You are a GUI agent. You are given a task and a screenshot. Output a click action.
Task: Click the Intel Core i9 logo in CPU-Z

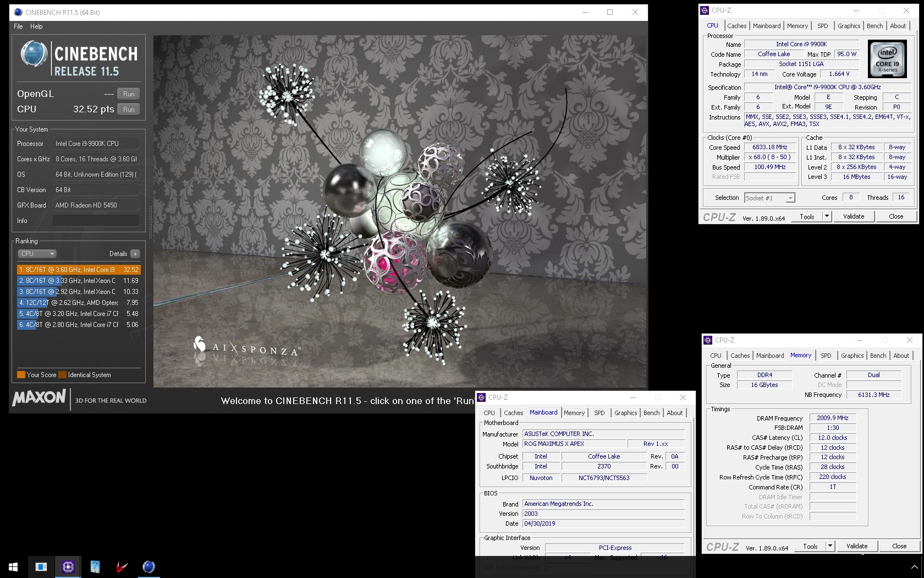pos(887,58)
